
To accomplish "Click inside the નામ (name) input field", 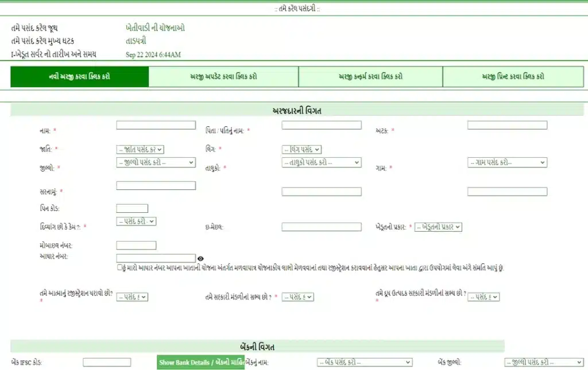I will coord(156,124).
